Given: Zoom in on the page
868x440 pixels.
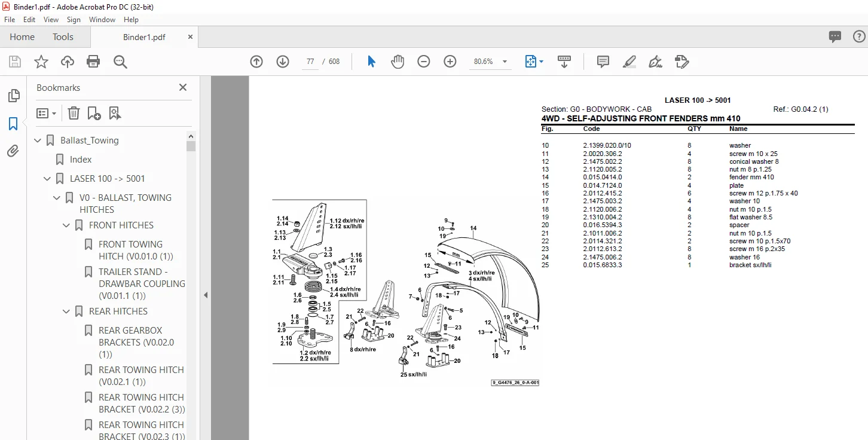Looking at the screenshot, I should click(x=450, y=62).
